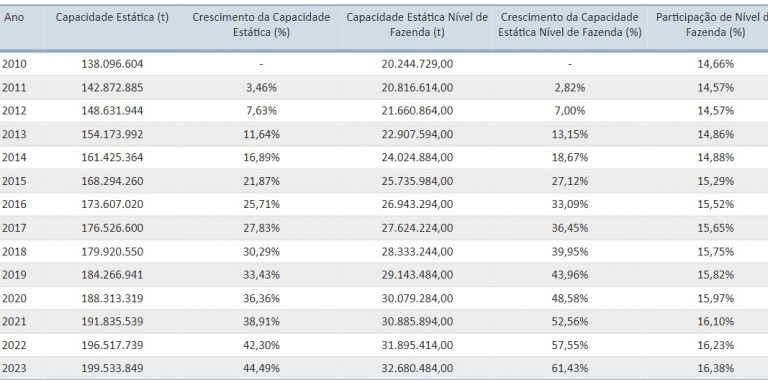Select growth value 30,29% for 2018
768x380 pixels.
[261, 251]
